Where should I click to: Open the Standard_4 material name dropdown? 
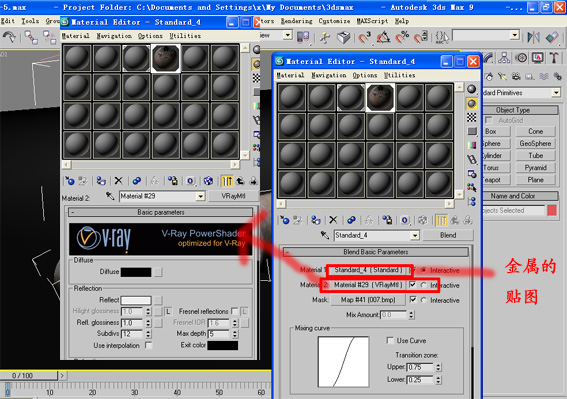click(415, 235)
